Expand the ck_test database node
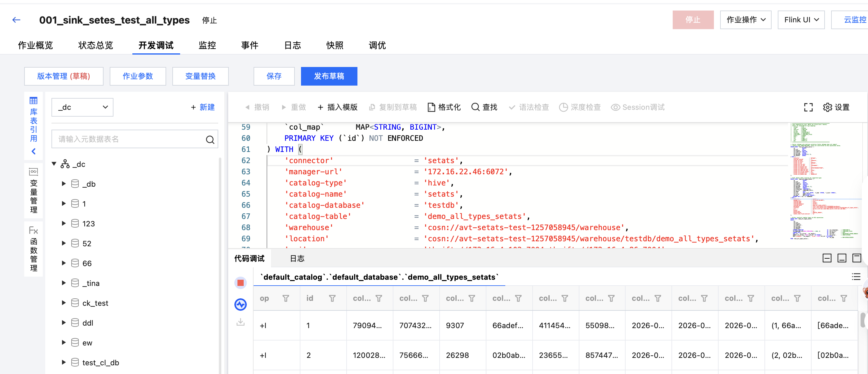 64,303
